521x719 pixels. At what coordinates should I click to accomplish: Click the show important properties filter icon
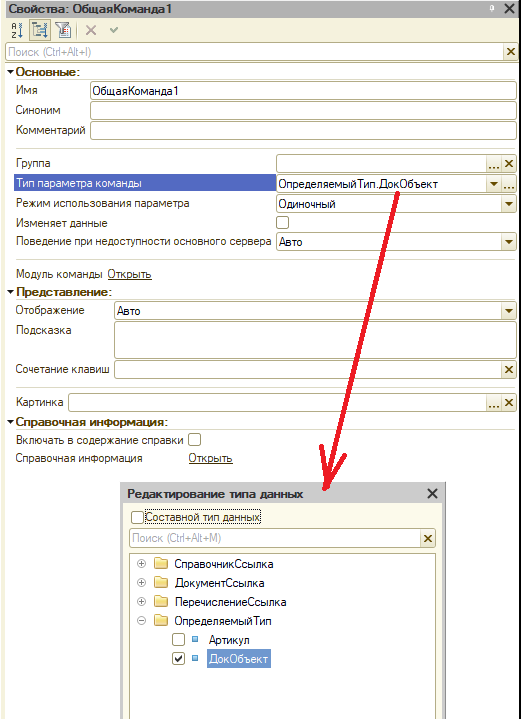click(x=63, y=31)
